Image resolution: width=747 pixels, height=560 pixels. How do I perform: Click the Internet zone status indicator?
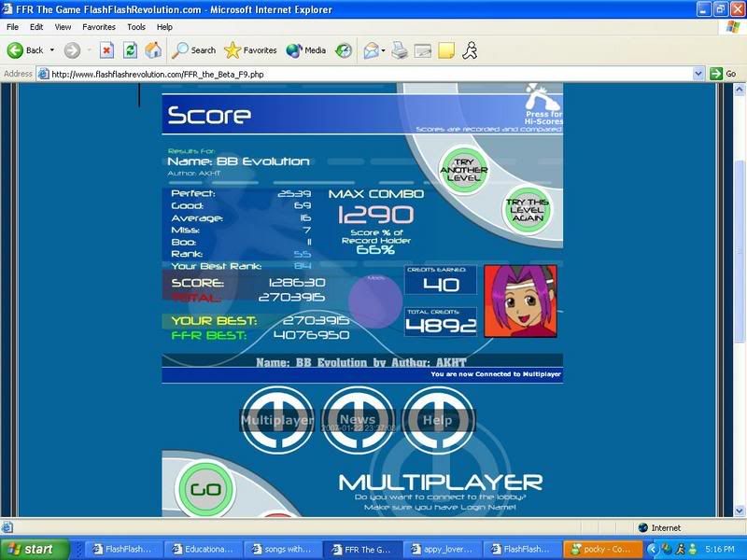660,527
